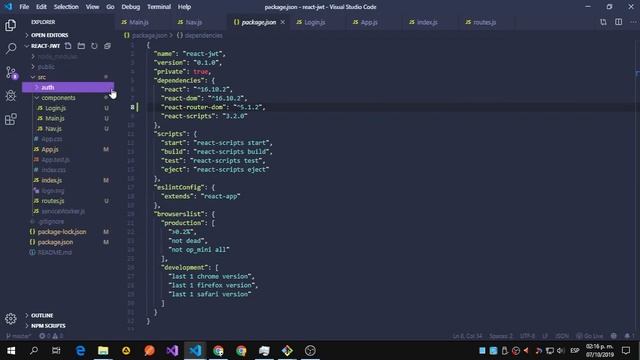This screenshot has width=640, height=360.
Task: Open Login.js in explorer tree
Action: coord(55,108)
